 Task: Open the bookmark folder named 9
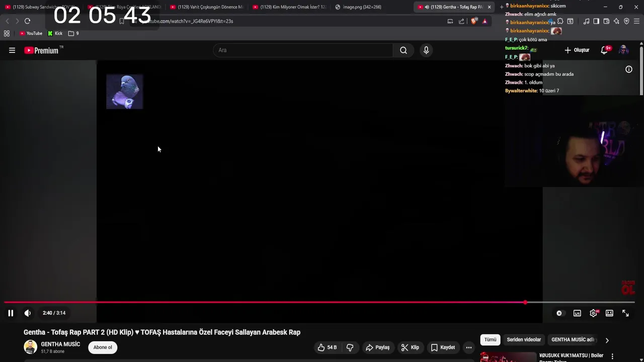(x=73, y=34)
